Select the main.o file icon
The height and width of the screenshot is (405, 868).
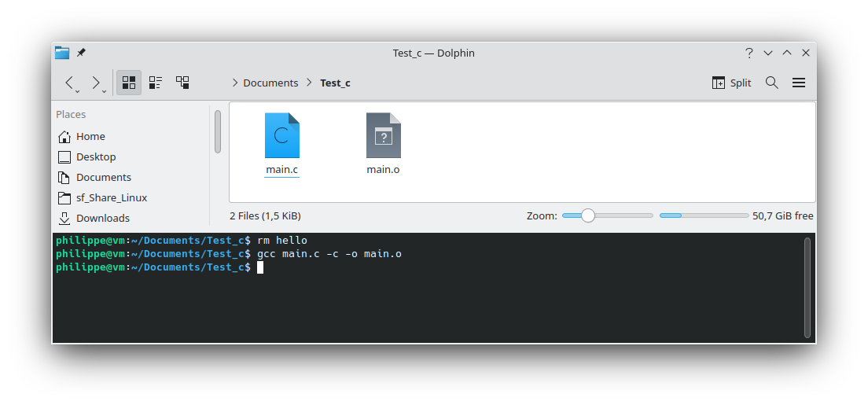click(x=383, y=135)
